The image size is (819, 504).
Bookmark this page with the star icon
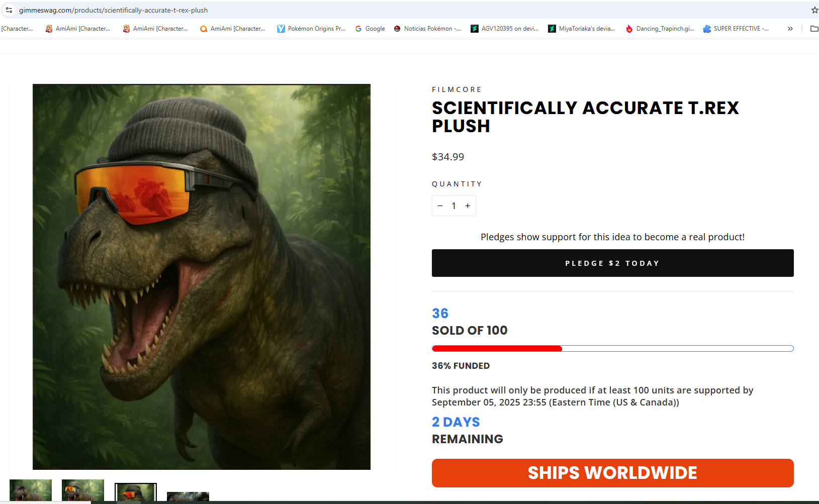[x=814, y=10]
